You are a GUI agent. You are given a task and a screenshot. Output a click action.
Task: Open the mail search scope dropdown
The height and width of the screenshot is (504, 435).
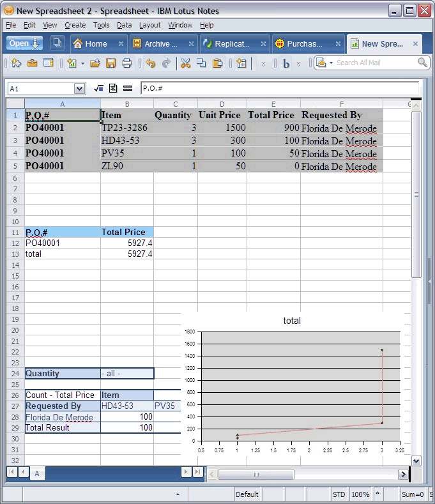331,63
